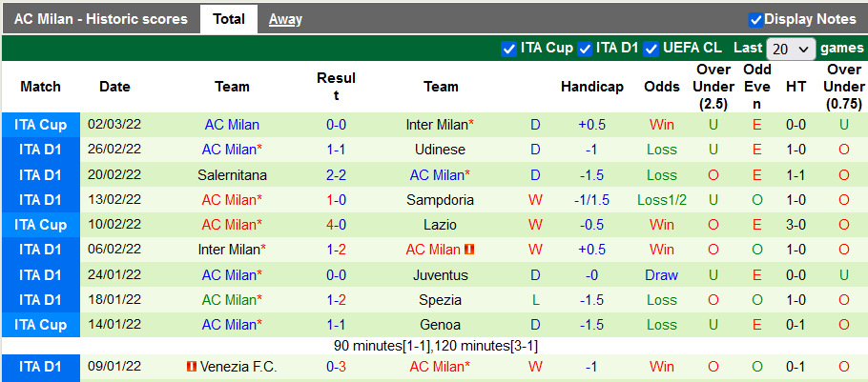
Task: Uncheck the ITA D1 filter checkbox
Action: pos(584,49)
